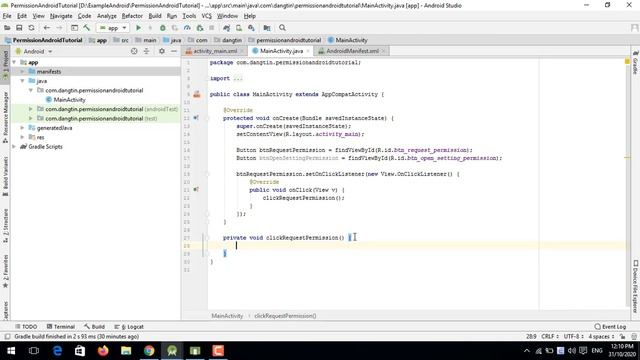Close the MainActivity.java tab
The image size is (640, 360).
click(308, 51)
